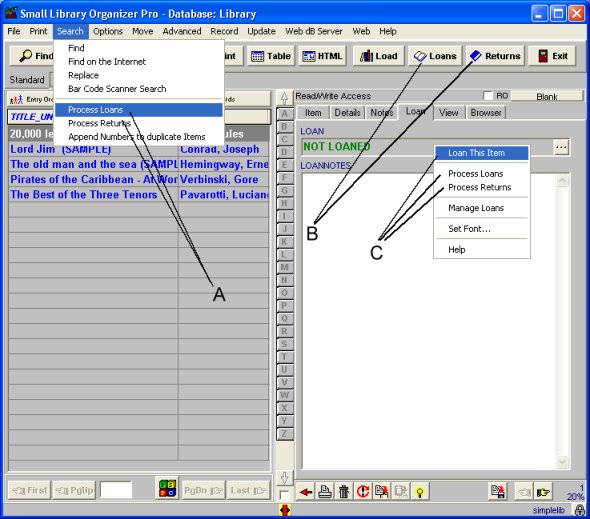Open the ellipsis button next to NOT LOANED
Screen dimensions: 590x519
(x=561, y=147)
